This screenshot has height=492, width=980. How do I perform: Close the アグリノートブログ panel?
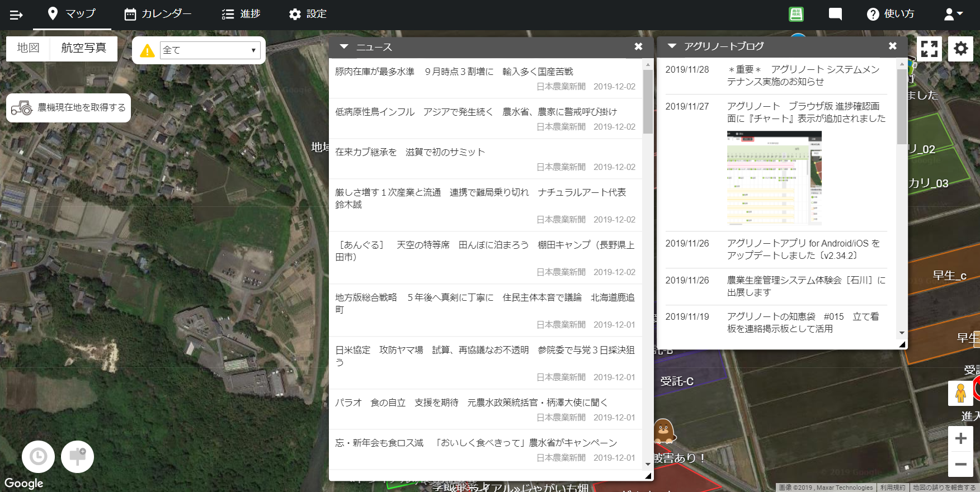[x=893, y=46]
